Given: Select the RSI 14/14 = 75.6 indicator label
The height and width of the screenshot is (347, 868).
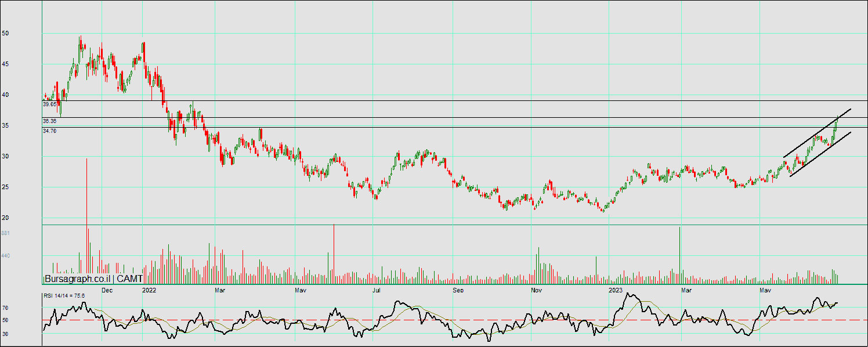Looking at the screenshot, I should click(64, 296).
